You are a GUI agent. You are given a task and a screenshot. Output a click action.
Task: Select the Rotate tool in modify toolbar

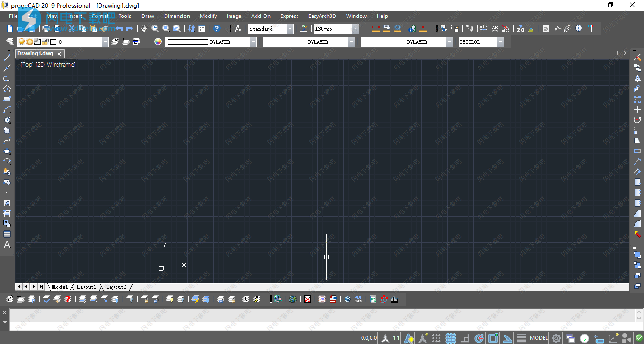point(637,120)
